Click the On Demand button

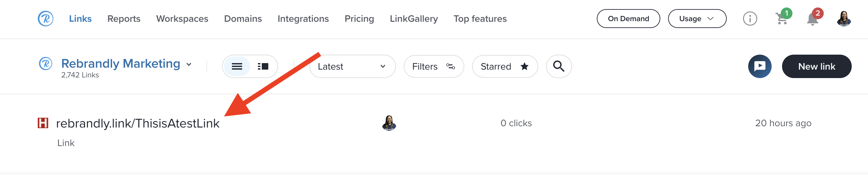[x=628, y=19]
